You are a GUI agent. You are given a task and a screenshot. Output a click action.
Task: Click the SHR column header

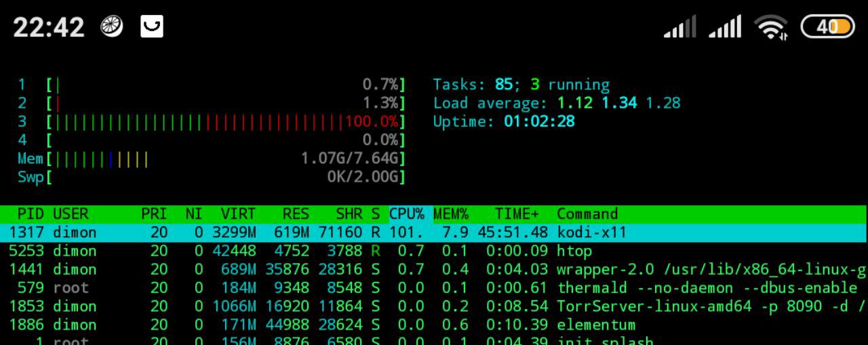point(349,214)
